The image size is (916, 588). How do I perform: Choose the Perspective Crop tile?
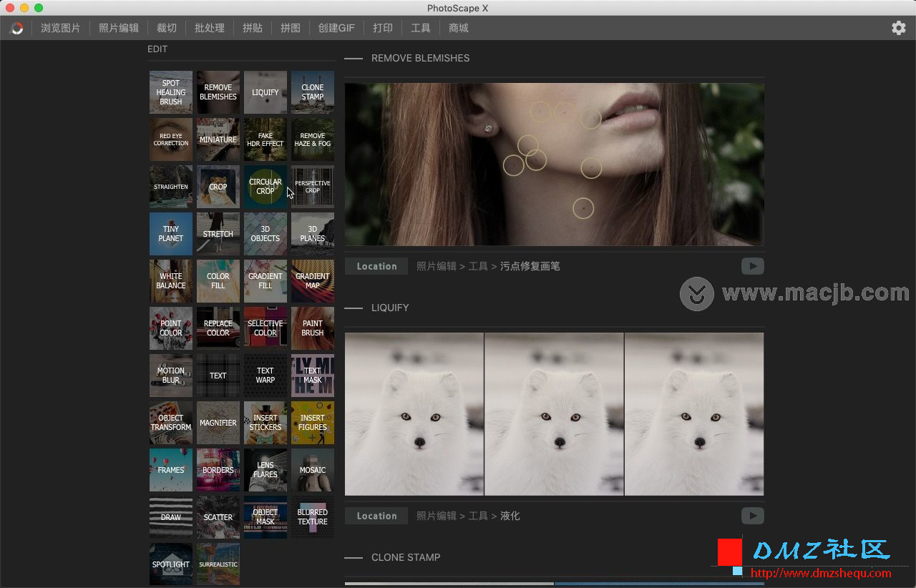tap(313, 187)
